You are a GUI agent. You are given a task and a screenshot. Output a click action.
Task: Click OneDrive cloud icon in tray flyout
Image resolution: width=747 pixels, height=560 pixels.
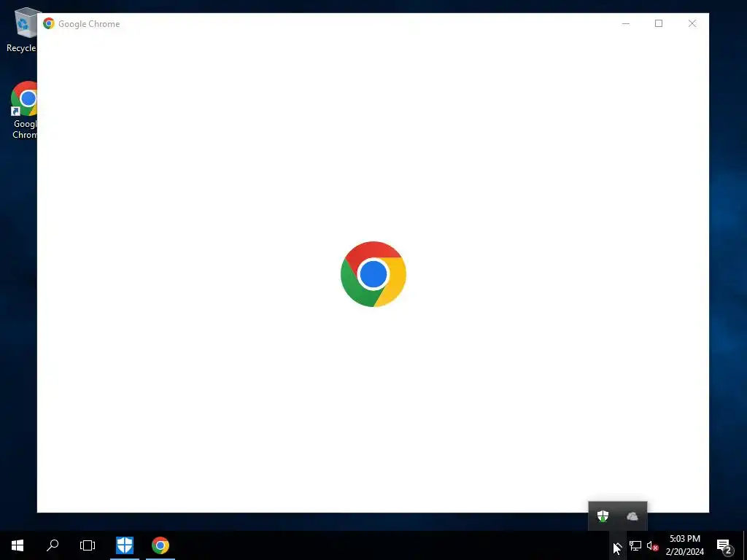(x=632, y=516)
